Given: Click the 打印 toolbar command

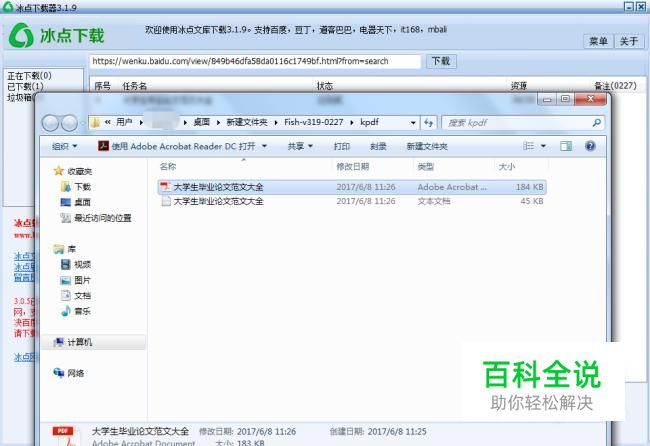Looking at the screenshot, I should [342, 146].
